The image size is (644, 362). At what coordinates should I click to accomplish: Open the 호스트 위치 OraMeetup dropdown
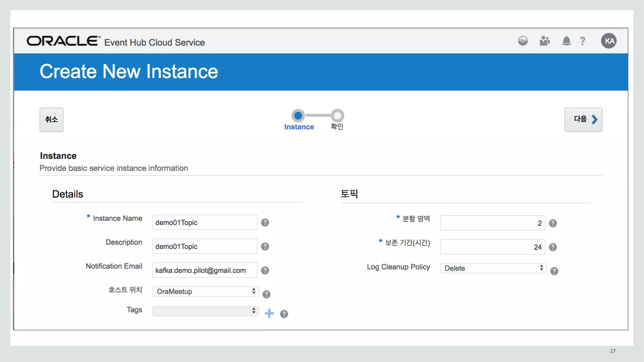click(205, 292)
